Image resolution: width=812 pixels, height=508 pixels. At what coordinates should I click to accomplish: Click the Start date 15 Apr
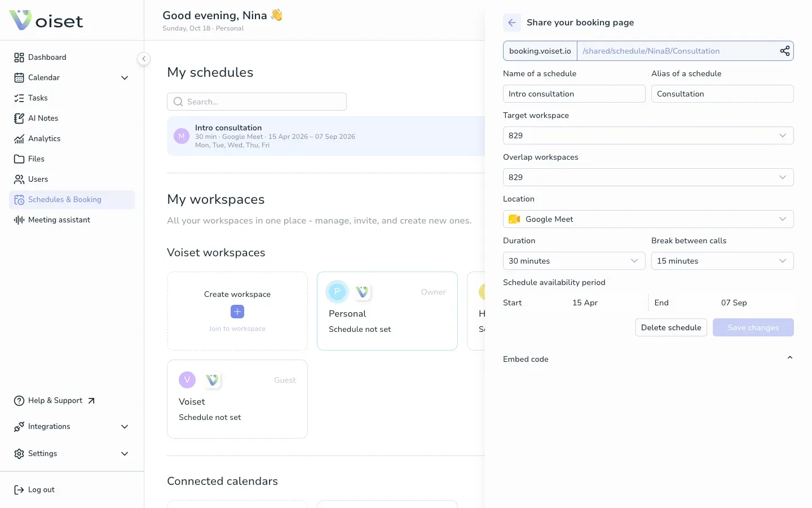pos(585,303)
